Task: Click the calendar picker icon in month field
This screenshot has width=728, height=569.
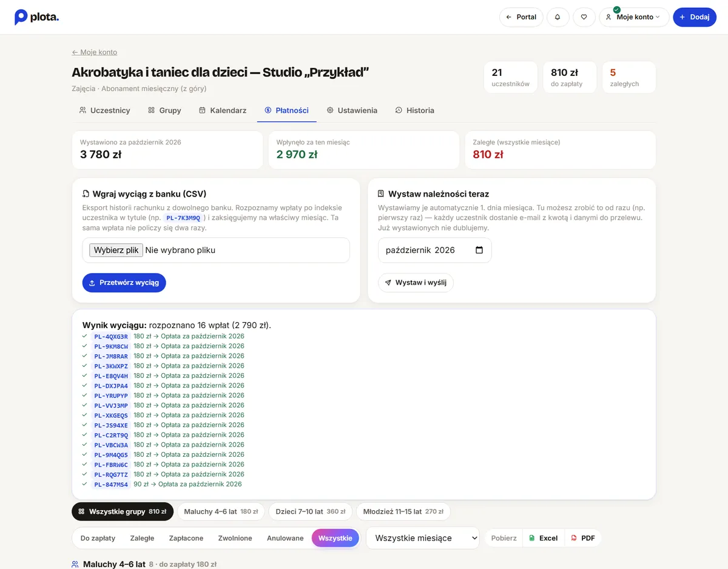Action: (479, 250)
